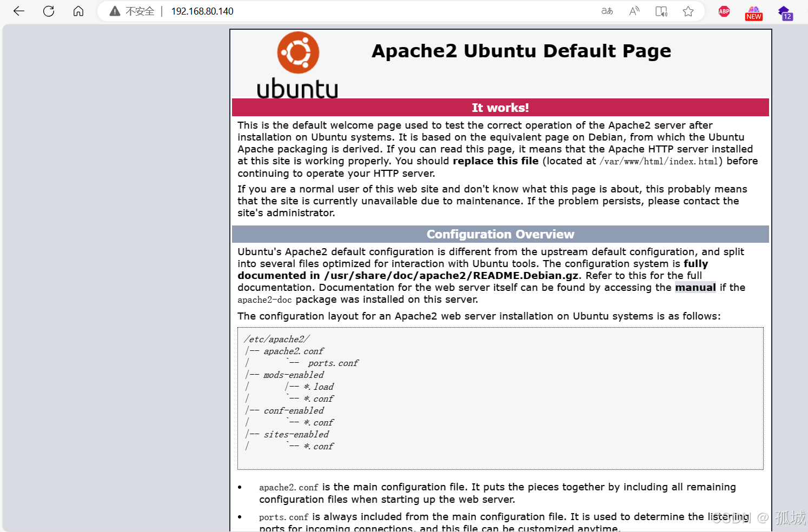Click the 'mods-enabled' tree entry

coord(294,375)
